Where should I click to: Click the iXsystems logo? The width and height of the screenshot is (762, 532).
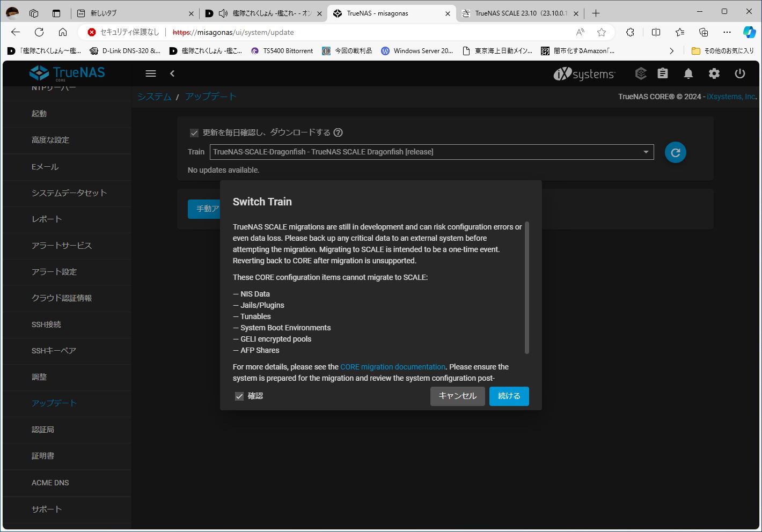pyautogui.click(x=584, y=74)
